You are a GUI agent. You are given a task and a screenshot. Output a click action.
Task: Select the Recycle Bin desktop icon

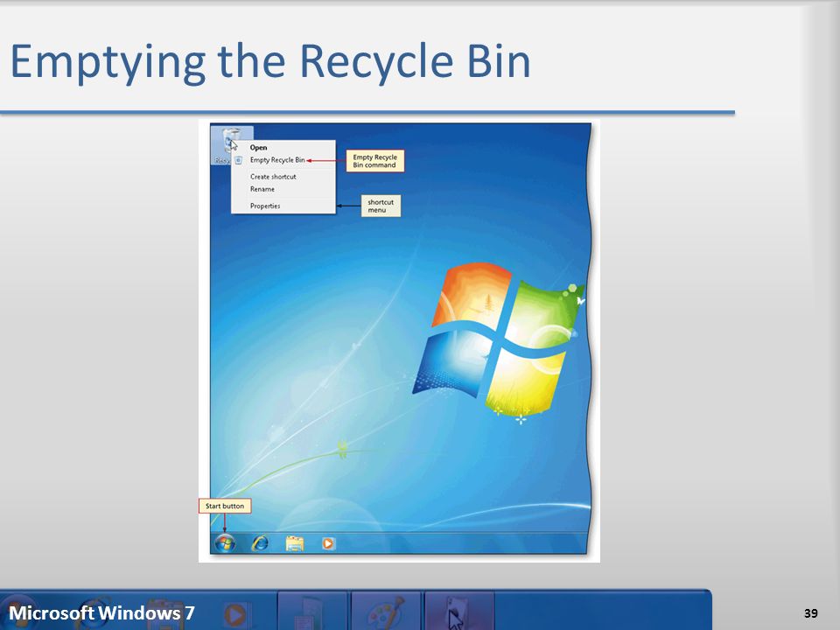click(x=230, y=145)
